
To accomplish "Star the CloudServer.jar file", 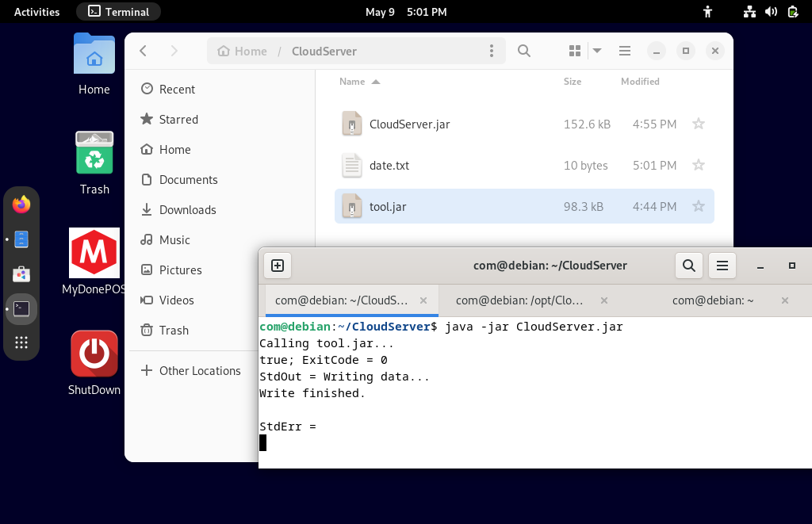I will [699, 124].
